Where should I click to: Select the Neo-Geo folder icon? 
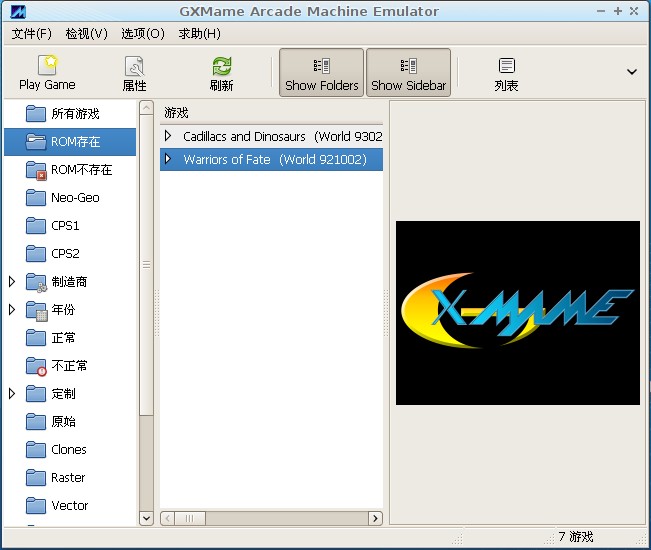[x=36, y=198]
